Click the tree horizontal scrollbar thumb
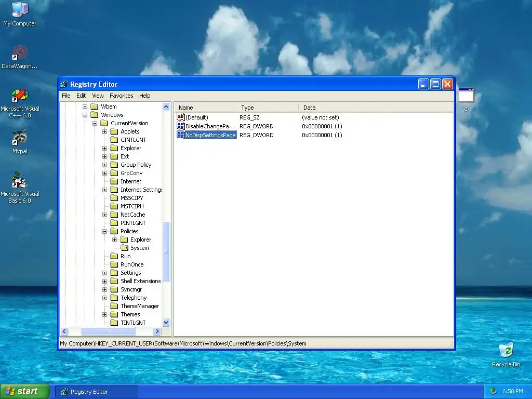The image size is (532, 399). tap(108, 331)
